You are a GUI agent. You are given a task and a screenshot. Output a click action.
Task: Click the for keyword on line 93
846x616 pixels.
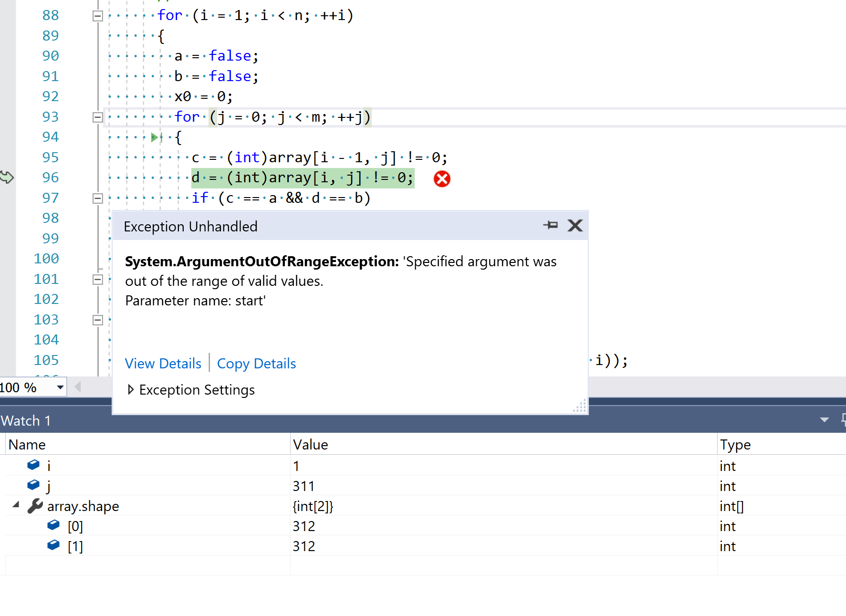[187, 117]
